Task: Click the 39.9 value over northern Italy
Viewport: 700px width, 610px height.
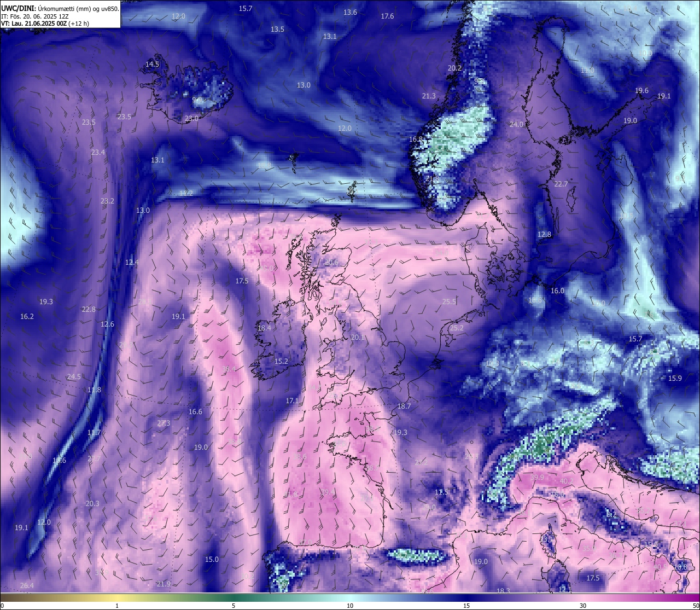Action: [537, 477]
